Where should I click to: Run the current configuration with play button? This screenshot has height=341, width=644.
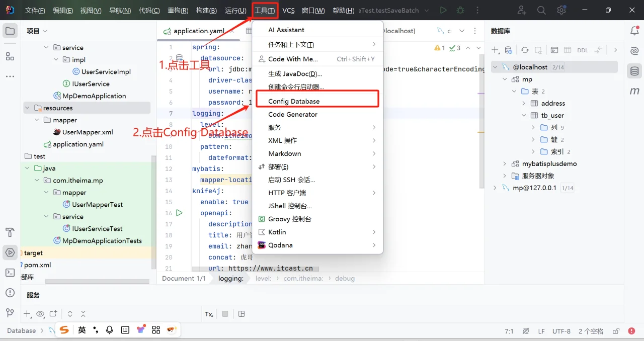(x=443, y=10)
